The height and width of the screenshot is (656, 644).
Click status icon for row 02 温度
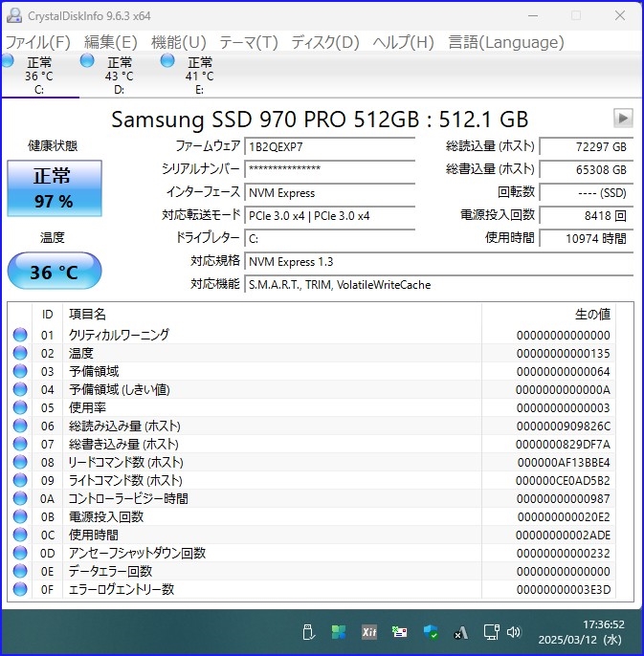[x=20, y=353]
